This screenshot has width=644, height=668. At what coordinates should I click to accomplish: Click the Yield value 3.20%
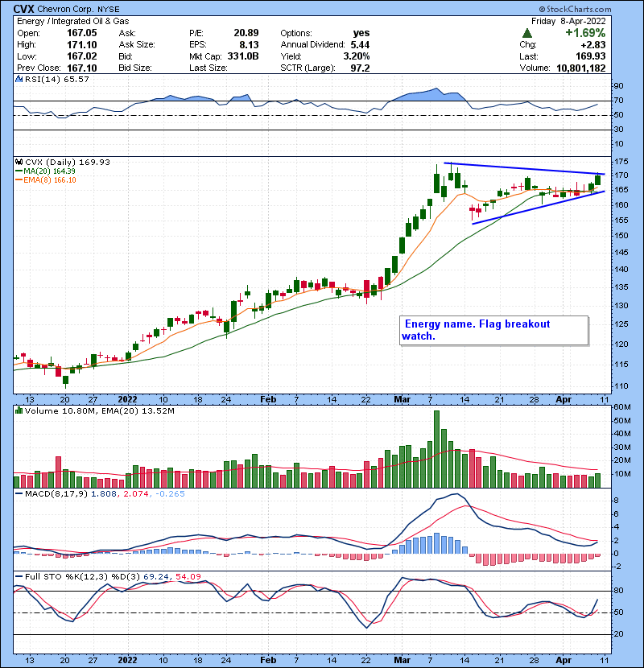(357, 56)
